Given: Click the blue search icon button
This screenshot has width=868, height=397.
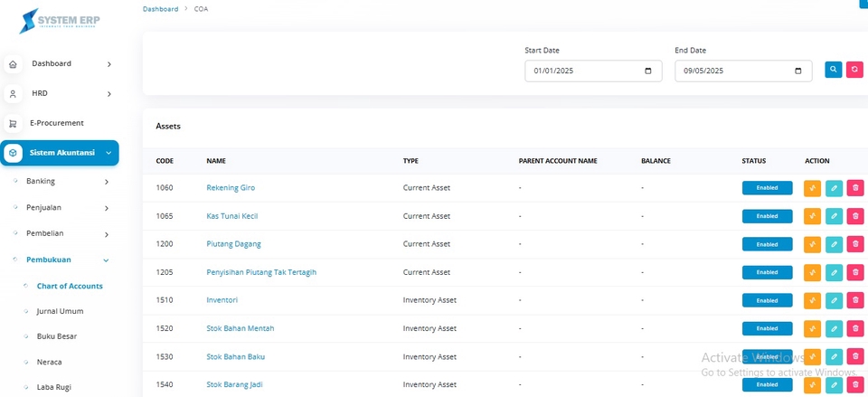Looking at the screenshot, I should pyautogui.click(x=833, y=70).
